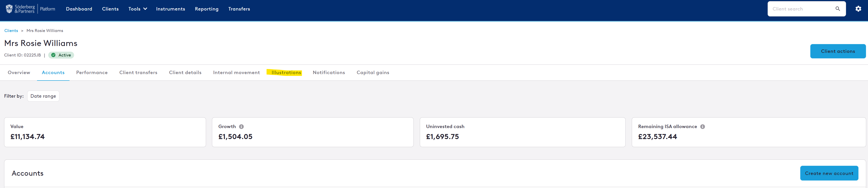Switch to the Illustrations tab
The height and width of the screenshot is (188, 868).
coord(286,73)
